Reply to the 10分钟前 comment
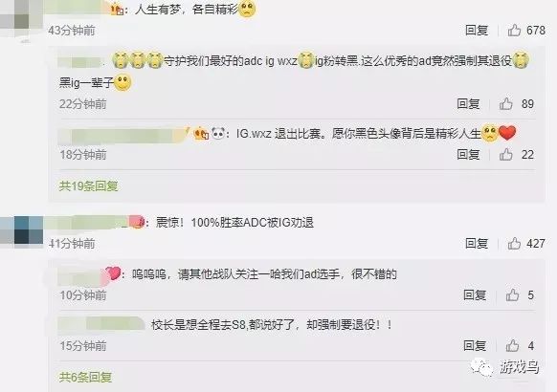 (x=475, y=294)
